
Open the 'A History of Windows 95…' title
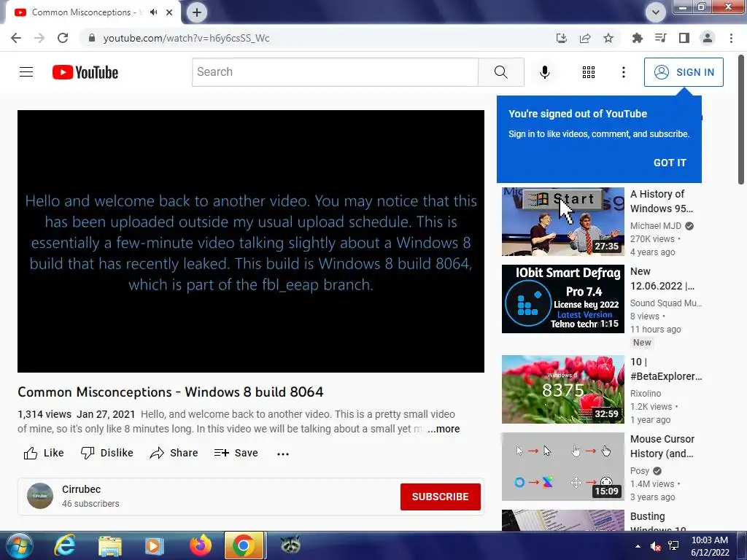(x=661, y=201)
